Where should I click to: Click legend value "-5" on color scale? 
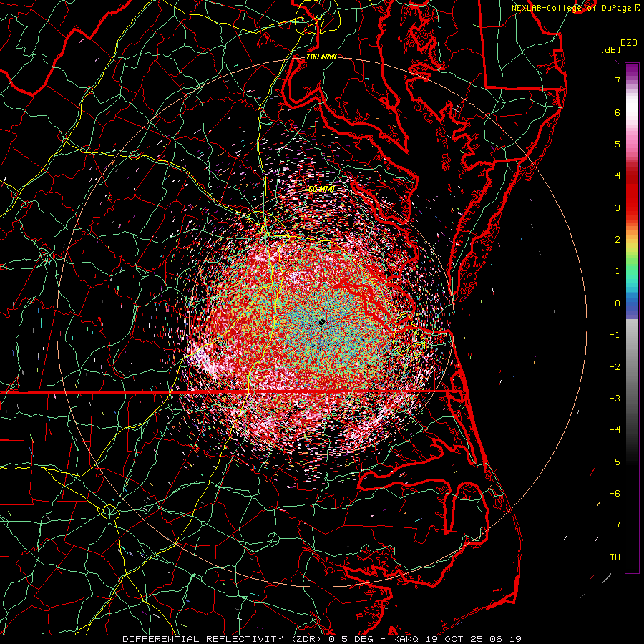615,462
